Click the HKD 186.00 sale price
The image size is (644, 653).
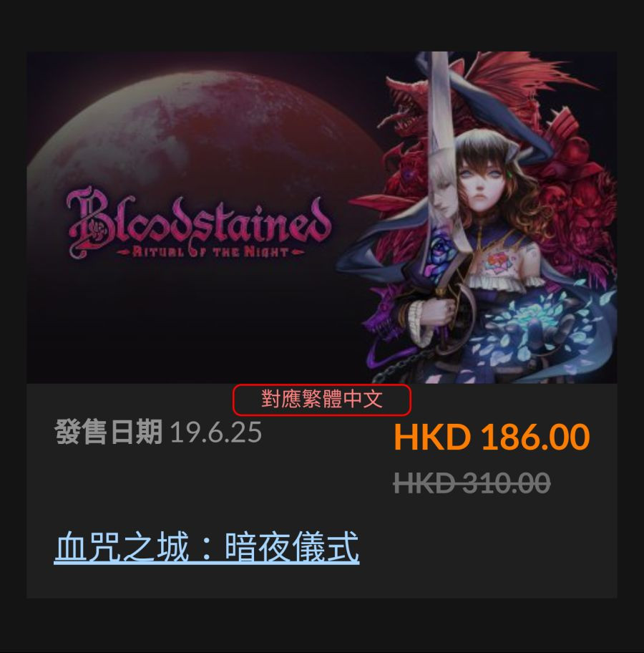(x=492, y=437)
